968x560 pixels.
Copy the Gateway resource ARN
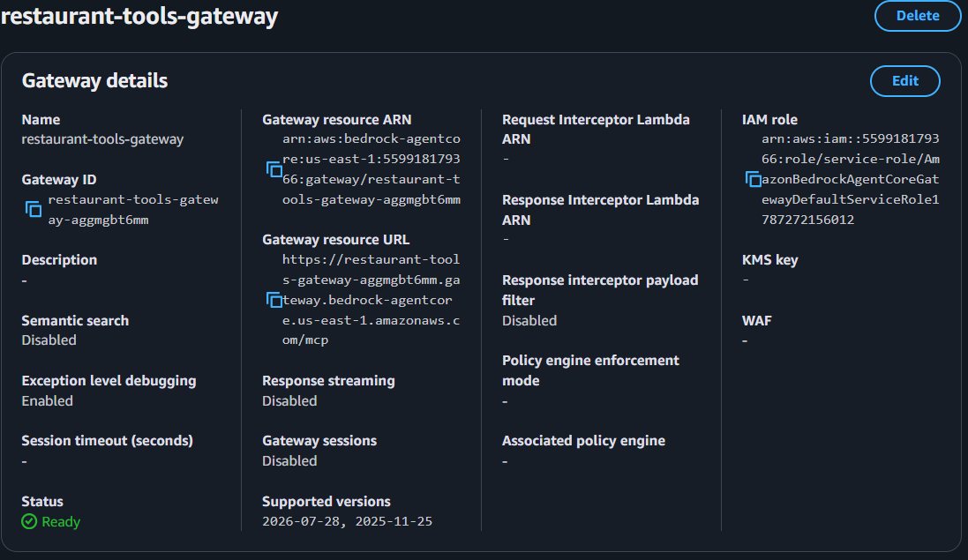[x=274, y=169]
